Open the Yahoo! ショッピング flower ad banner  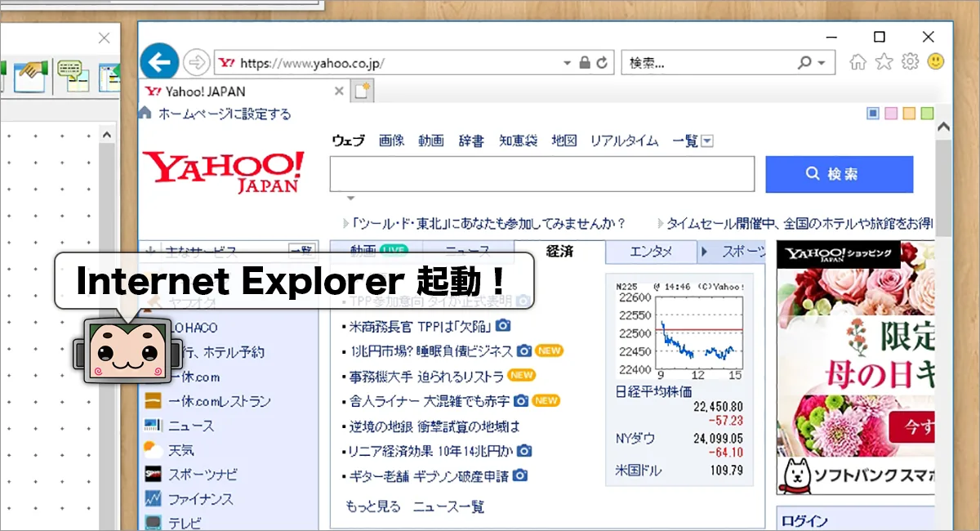pyautogui.click(x=856, y=368)
